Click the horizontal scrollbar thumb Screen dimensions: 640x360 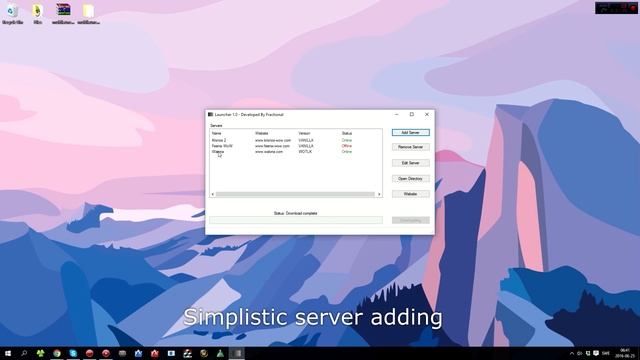click(295, 194)
